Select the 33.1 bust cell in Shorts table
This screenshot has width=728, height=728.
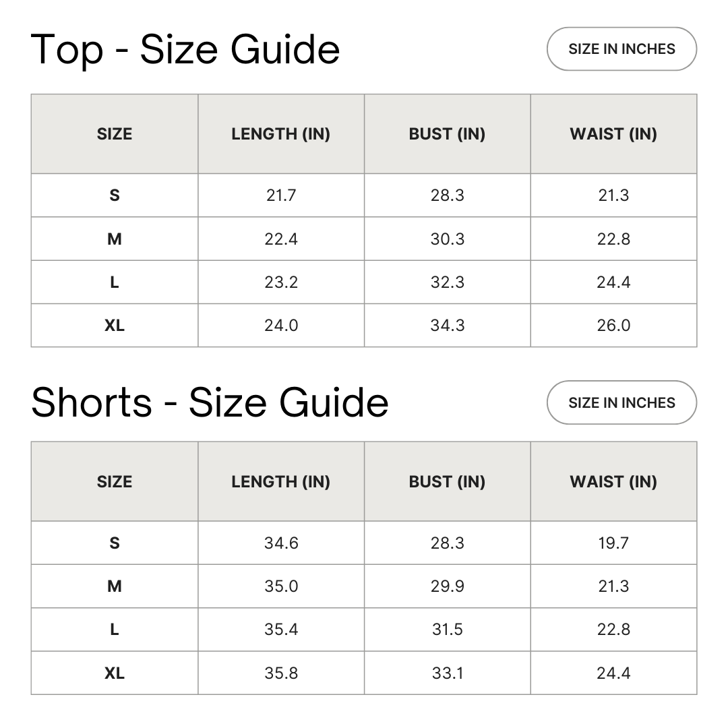pos(447,673)
